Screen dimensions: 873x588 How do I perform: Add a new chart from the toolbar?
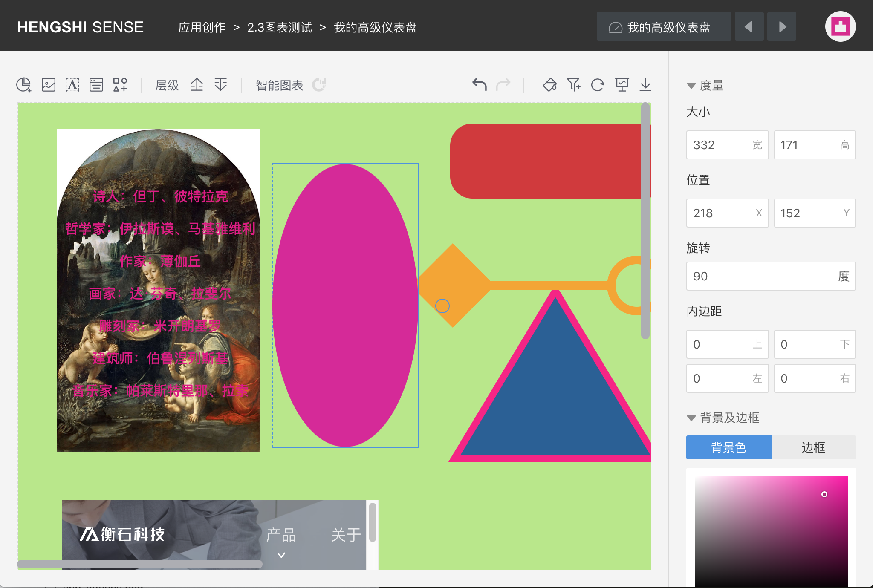[x=24, y=85]
